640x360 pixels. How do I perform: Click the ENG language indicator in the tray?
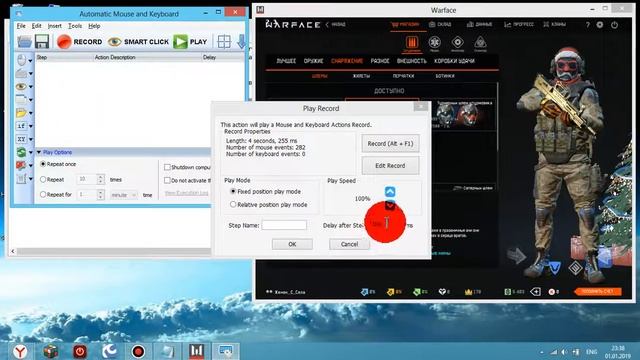[591, 352]
